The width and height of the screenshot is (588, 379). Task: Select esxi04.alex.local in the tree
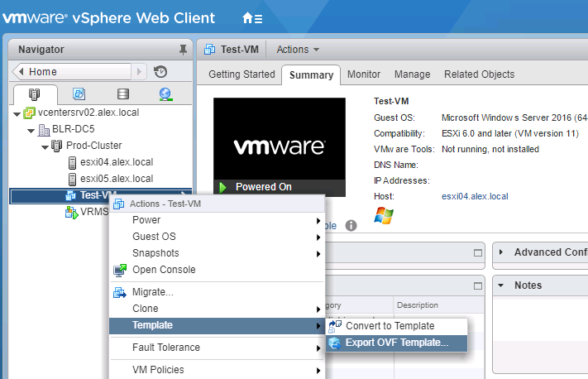point(117,162)
